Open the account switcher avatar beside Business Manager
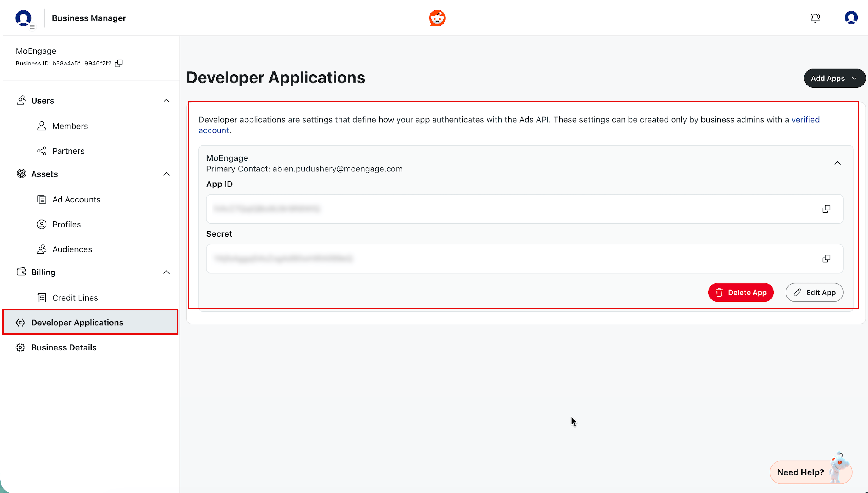This screenshot has height=493, width=868. tap(24, 18)
